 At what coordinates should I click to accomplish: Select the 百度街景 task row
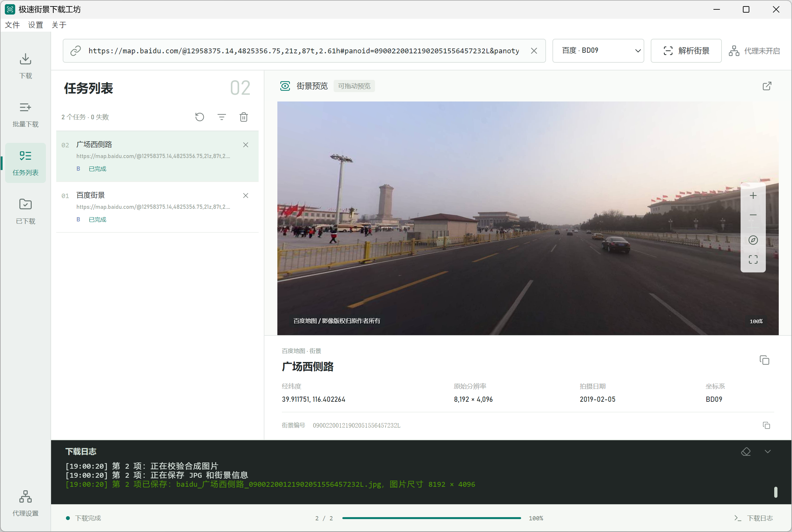pos(157,207)
